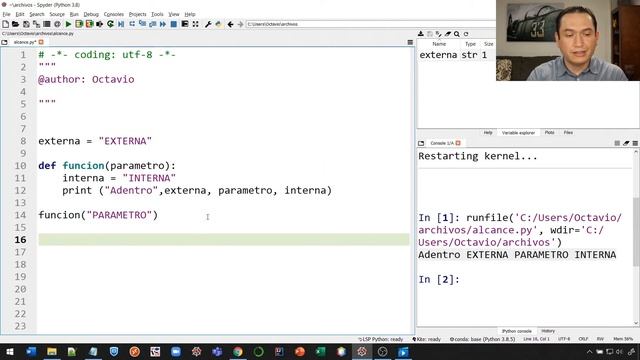Close the Console 1/A tab
The image size is (640, 360).
point(458,143)
